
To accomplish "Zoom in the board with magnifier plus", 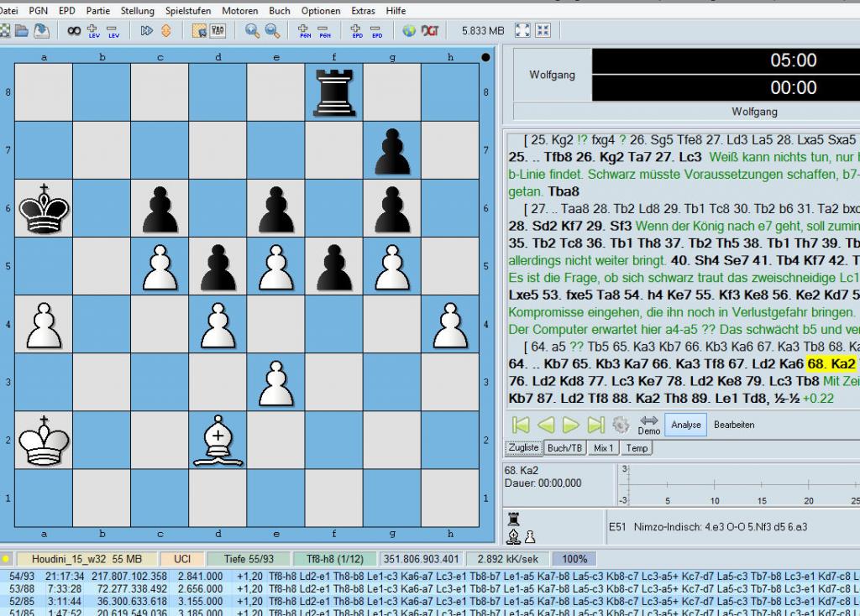I will click(252, 31).
